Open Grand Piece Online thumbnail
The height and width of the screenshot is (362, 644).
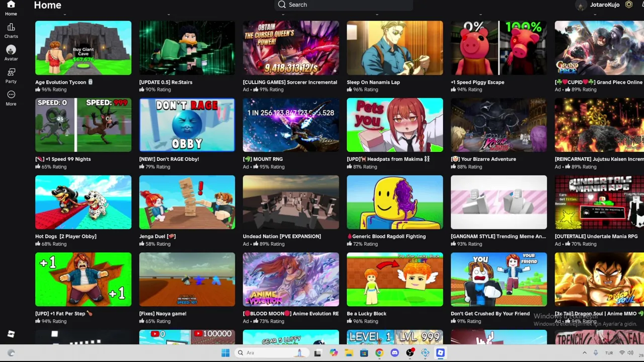click(x=599, y=48)
